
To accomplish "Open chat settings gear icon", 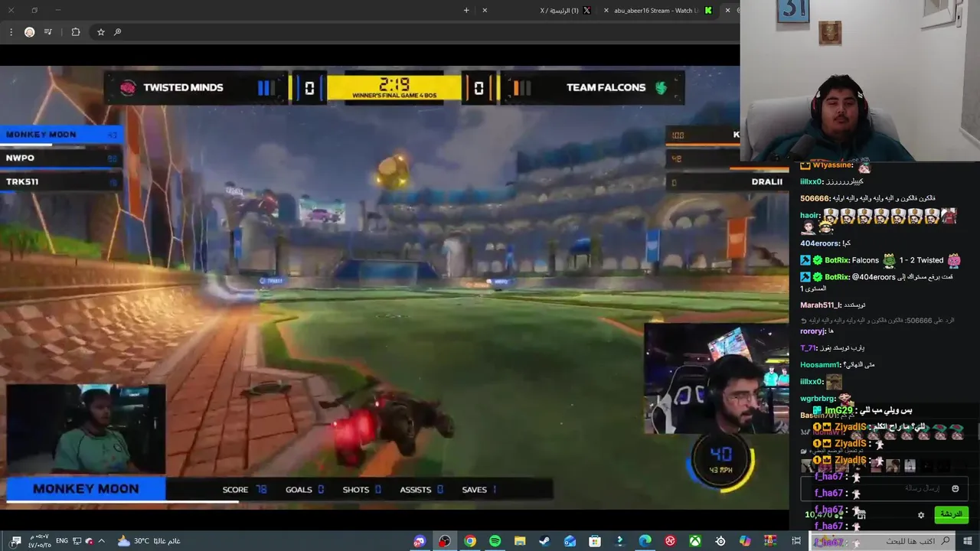I will 921,515.
